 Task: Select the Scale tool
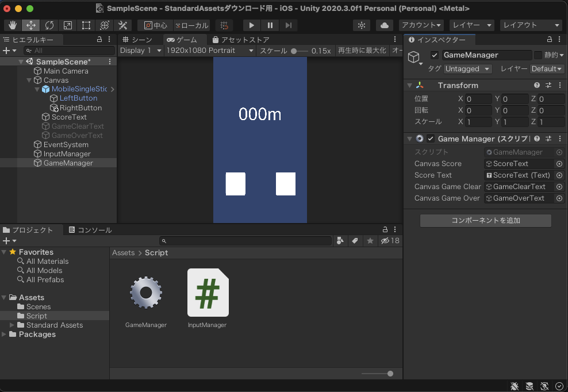[68, 25]
